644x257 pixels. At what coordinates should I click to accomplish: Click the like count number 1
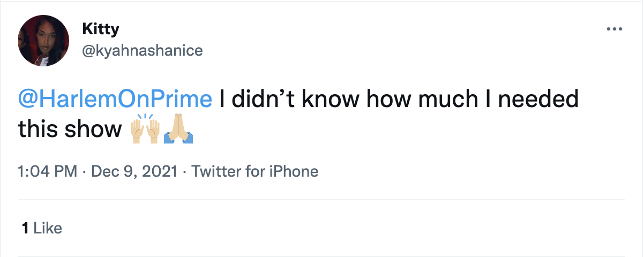25,229
